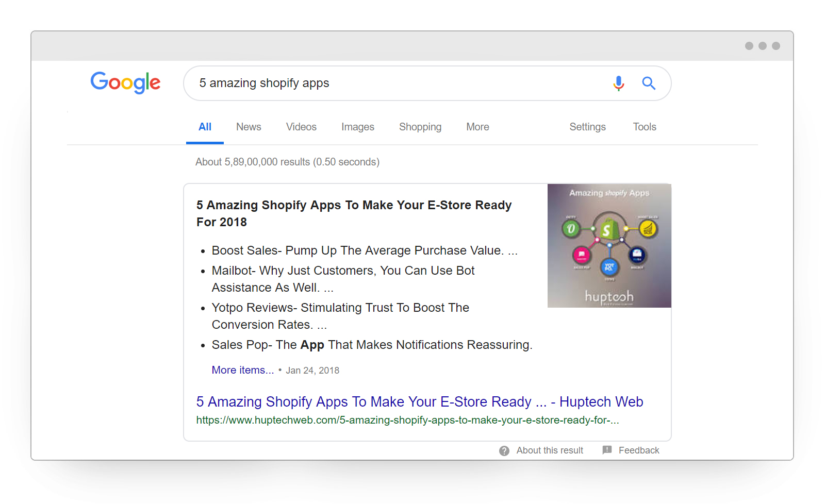
Task: Click the Amazing Shopify Apps thumbnail image
Action: click(x=609, y=246)
